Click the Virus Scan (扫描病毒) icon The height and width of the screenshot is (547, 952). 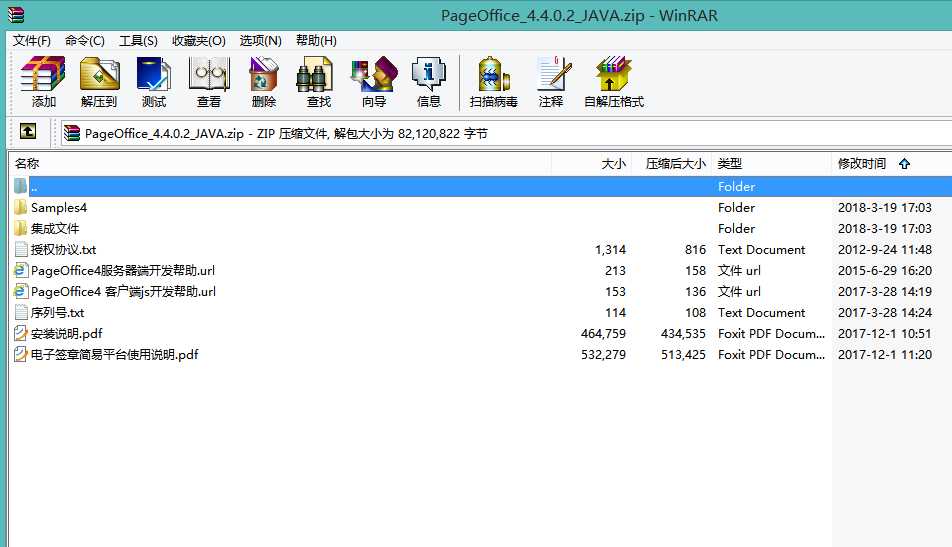click(x=494, y=74)
